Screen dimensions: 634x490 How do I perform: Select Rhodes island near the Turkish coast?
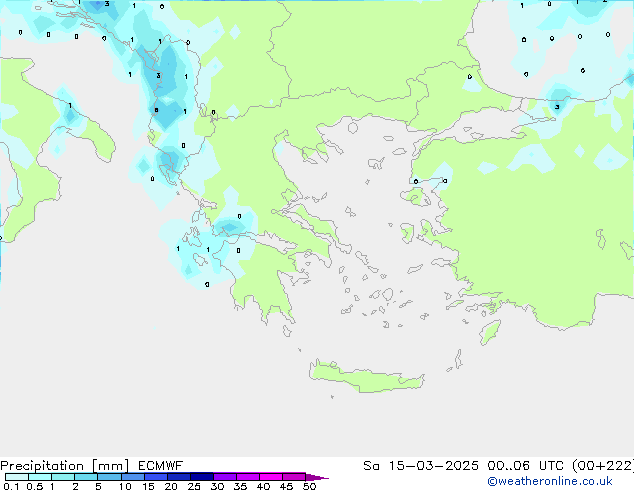pos(490,332)
